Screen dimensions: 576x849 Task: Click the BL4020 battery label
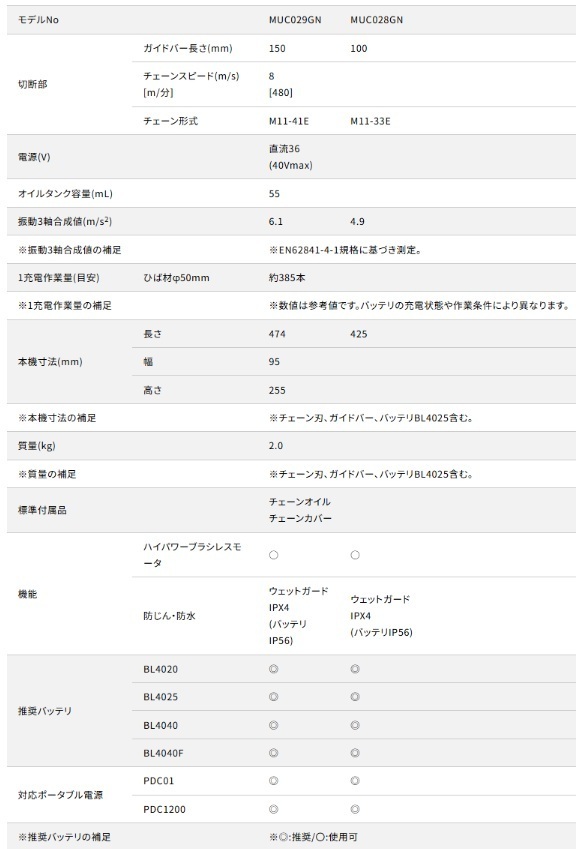pos(161,669)
